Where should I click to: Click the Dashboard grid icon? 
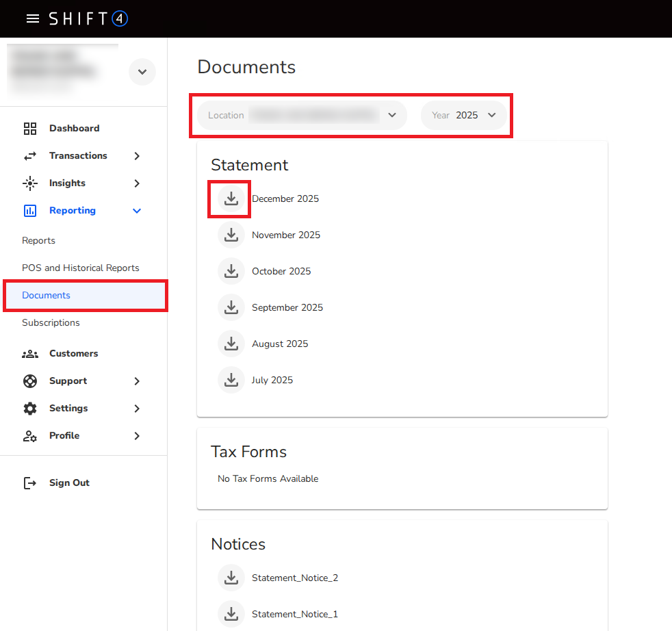point(30,128)
